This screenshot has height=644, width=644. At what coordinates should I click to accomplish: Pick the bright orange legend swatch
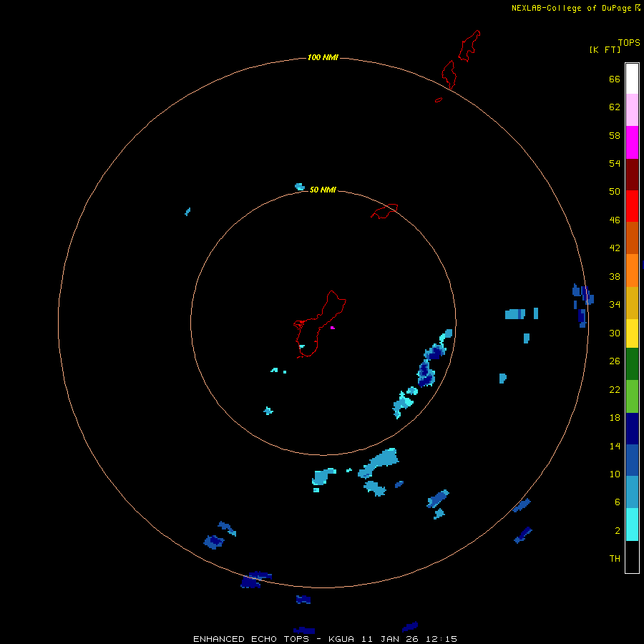click(x=632, y=270)
